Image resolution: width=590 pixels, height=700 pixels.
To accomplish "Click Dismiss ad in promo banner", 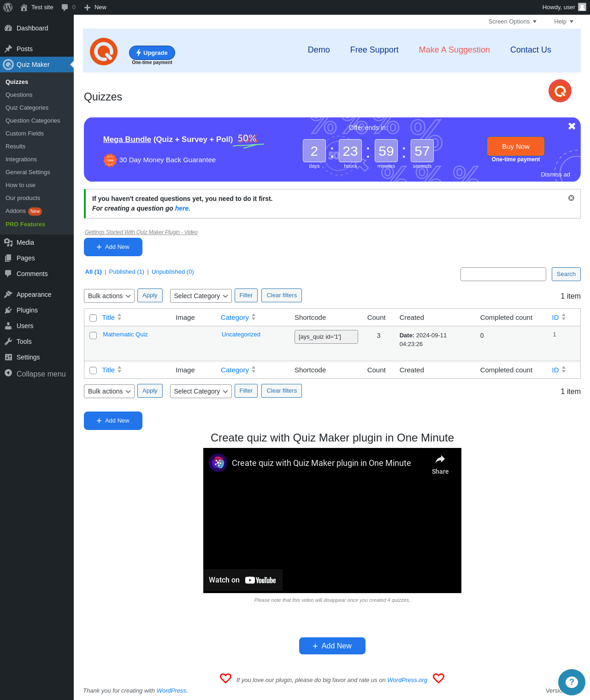I will coord(555,175).
